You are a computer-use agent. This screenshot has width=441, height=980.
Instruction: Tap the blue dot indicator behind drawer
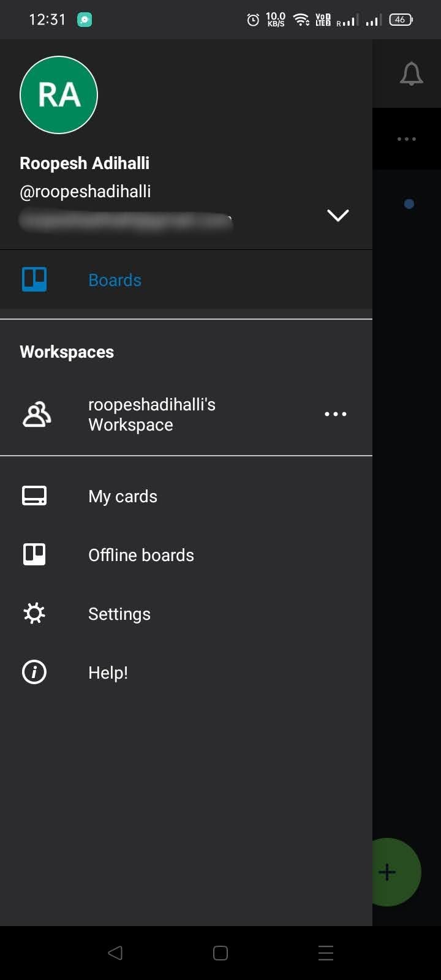pos(409,204)
